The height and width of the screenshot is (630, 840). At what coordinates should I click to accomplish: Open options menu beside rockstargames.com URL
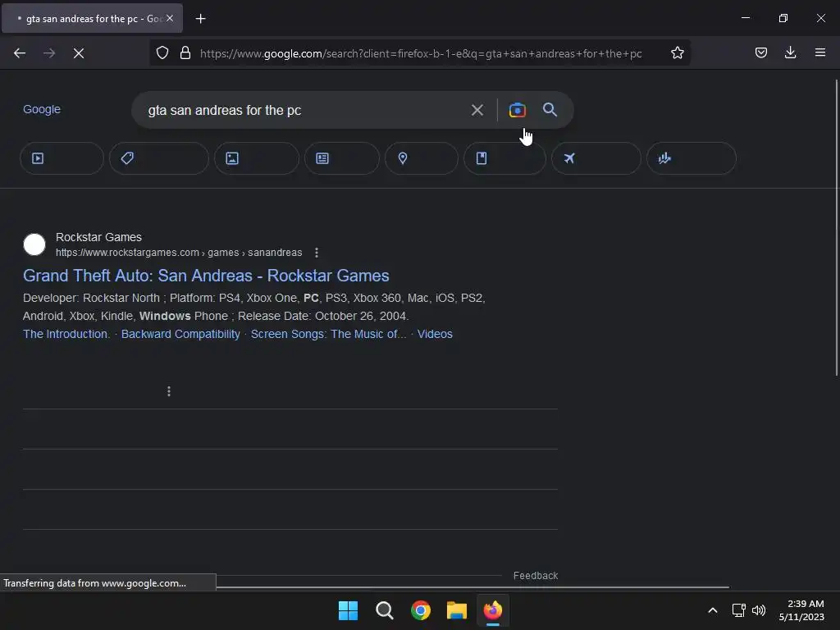(317, 253)
